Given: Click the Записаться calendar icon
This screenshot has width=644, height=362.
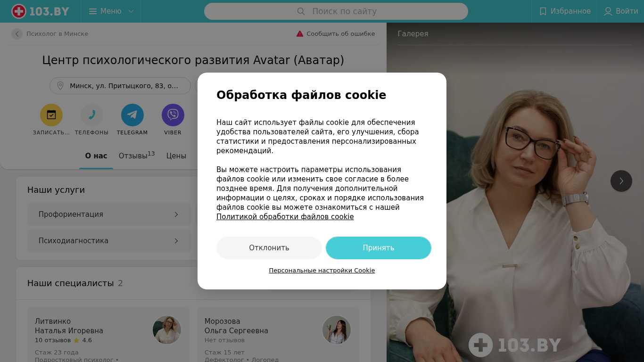Looking at the screenshot, I should click(51, 115).
